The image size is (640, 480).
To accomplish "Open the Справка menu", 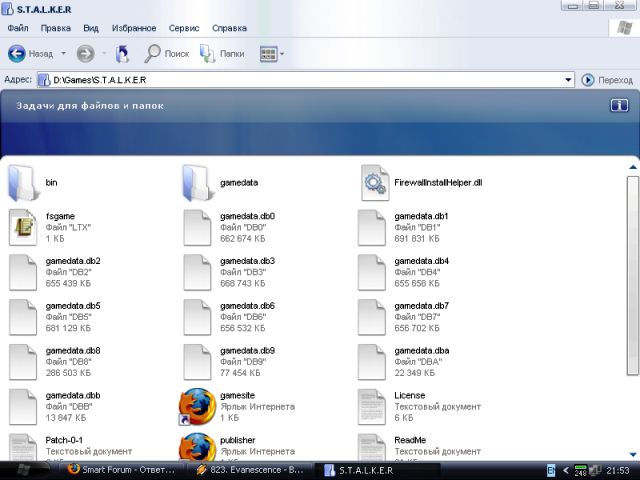I will point(229,28).
